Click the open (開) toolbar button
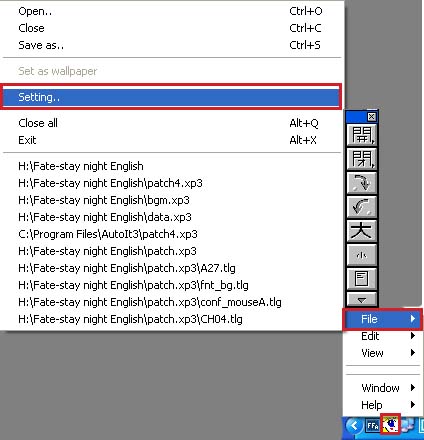 click(x=362, y=135)
